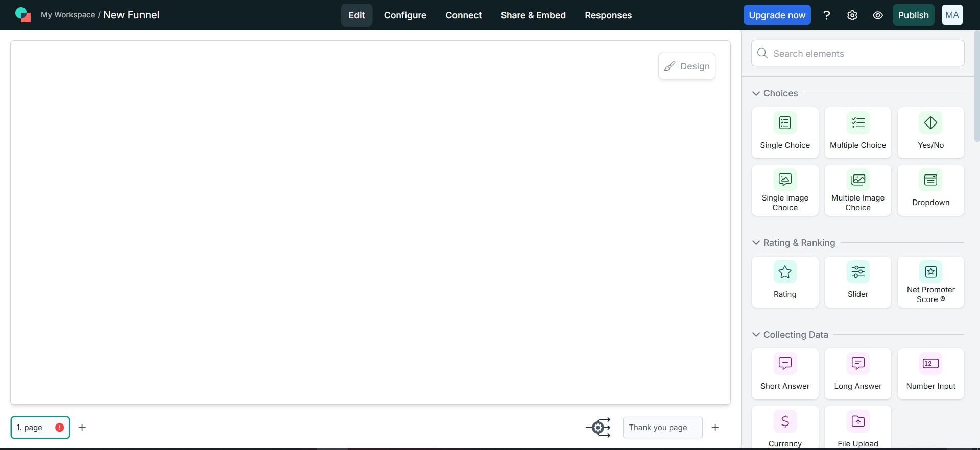Screen dimensions: 980x450
Task: Add the Dropdown element
Action: pos(930,190)
